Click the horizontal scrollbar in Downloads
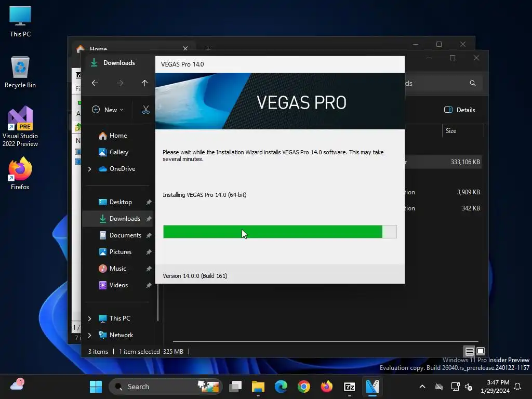Screen dimensions: 532x399 pos(326,341)
